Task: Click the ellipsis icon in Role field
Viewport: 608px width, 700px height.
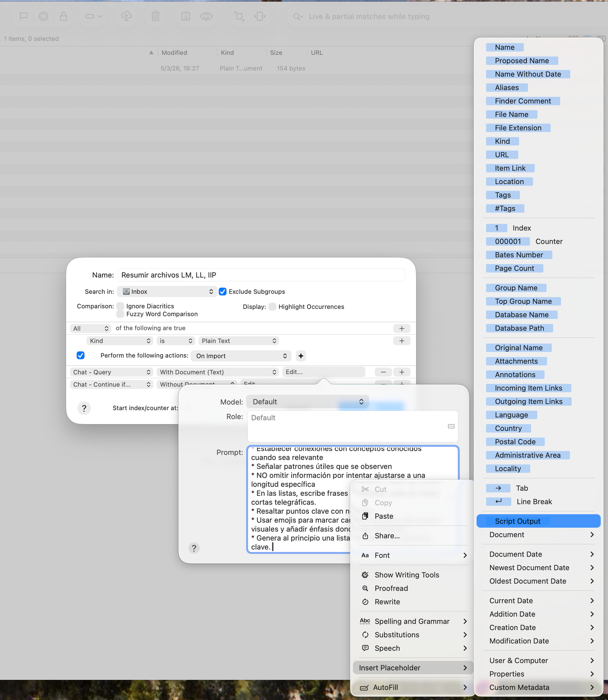Action: [x=451, y=426]
